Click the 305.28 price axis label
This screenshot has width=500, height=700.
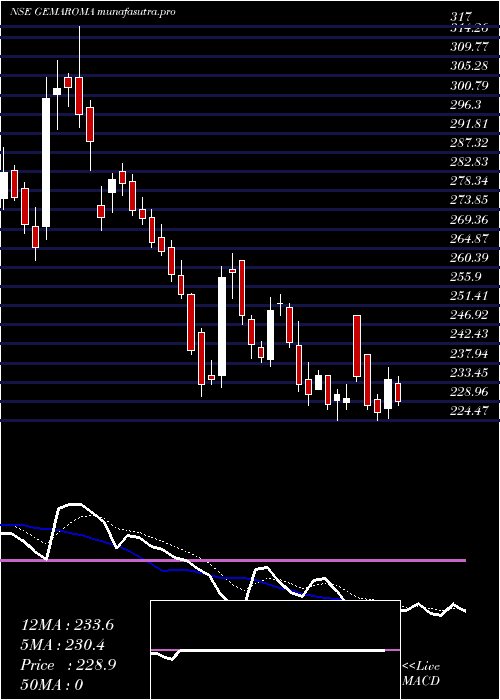[x=469, y=66]
